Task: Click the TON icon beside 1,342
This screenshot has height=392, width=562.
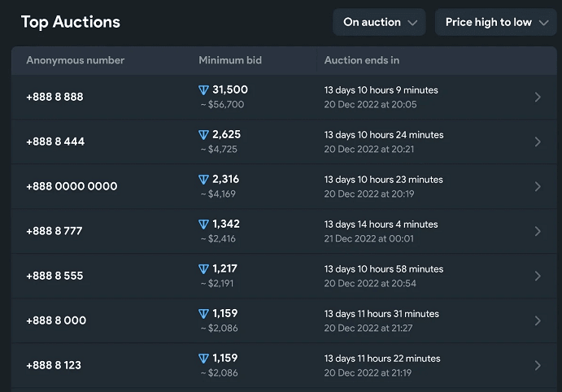Action: click(203, 224)
